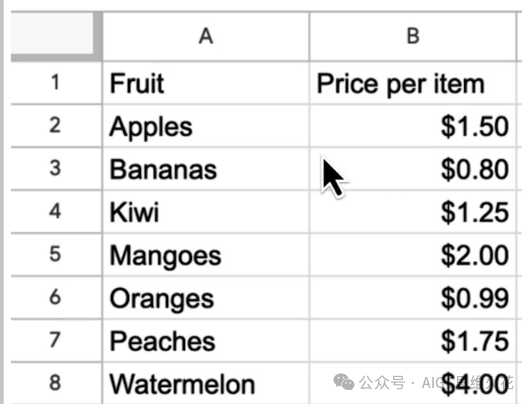Select the Mangoes price $2.00 cell

tap(413, 255)
